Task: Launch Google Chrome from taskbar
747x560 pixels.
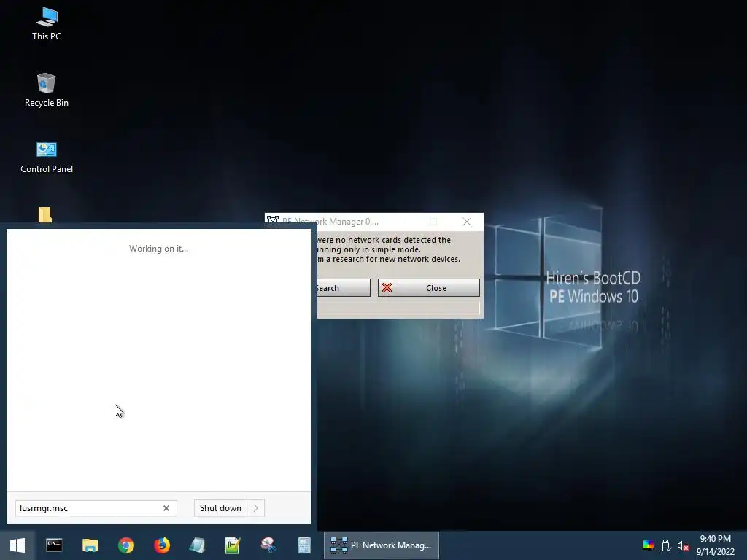Action: pos(126,545)
